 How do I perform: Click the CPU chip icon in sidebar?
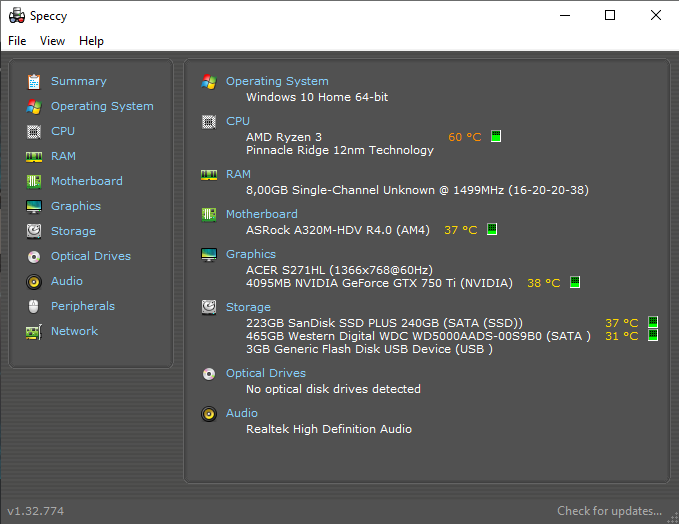coord(34,131)
